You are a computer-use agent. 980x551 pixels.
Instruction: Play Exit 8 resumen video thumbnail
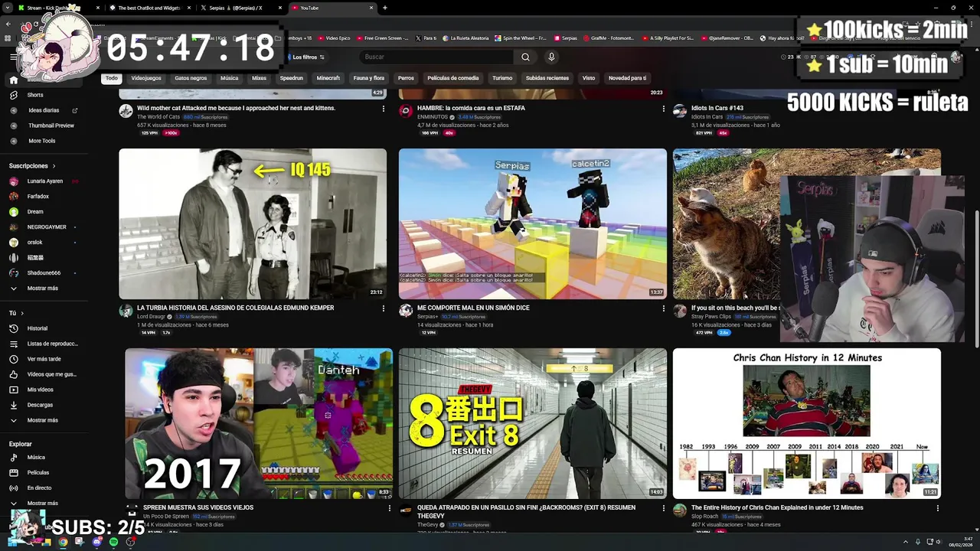(x=533, y=423)
